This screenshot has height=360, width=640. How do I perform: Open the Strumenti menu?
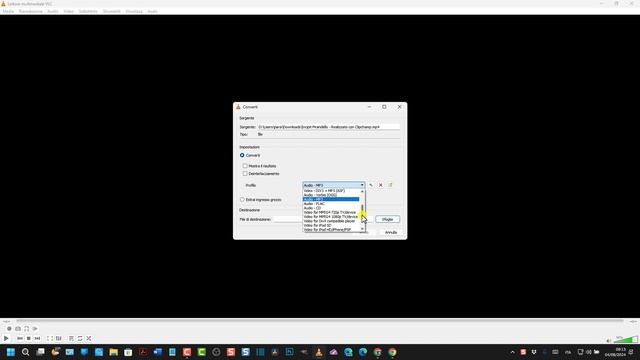tap(111, 11)
